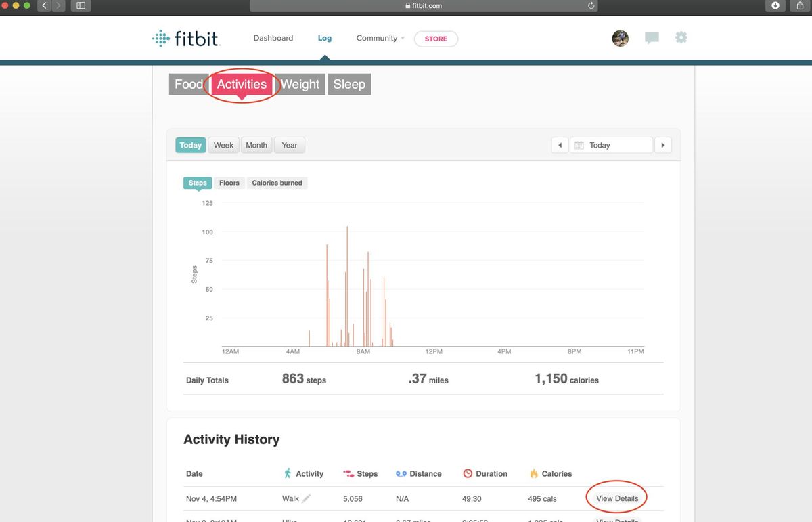Image resolution: width=812 pixels, height=522 pixels.
Task: Switch to the Sleep log tab
Action: tap(349, 84)
